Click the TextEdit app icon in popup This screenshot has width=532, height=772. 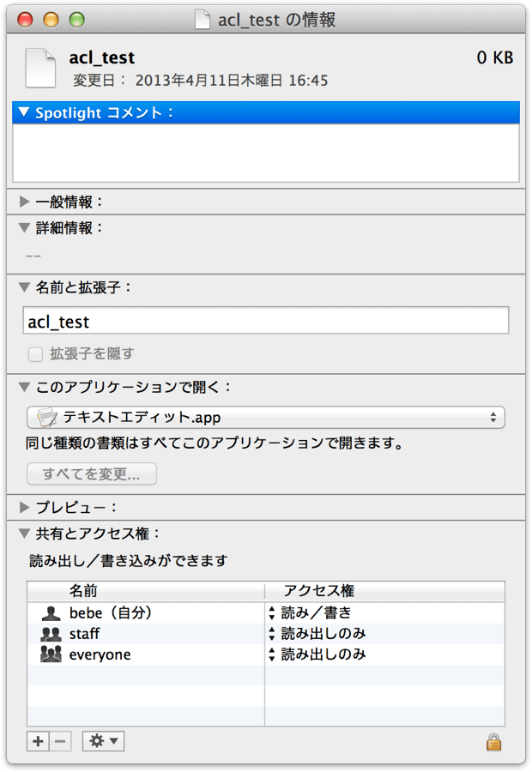point(47,418)
